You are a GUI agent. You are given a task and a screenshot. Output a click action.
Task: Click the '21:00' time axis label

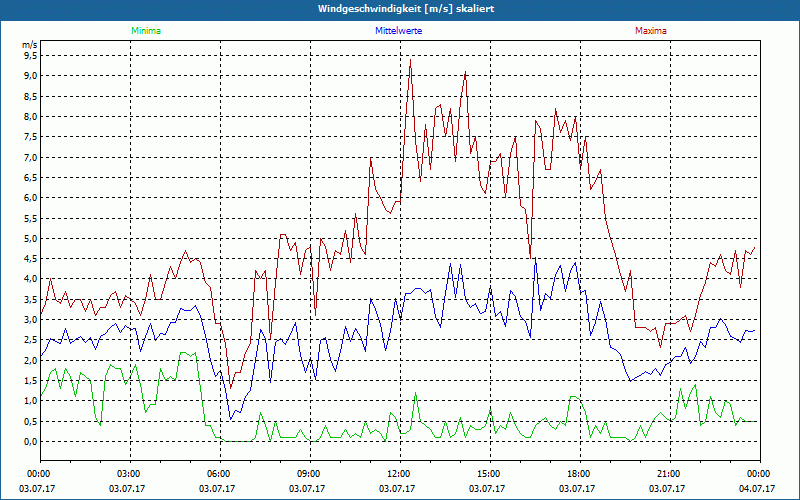(x=670, y=474)
